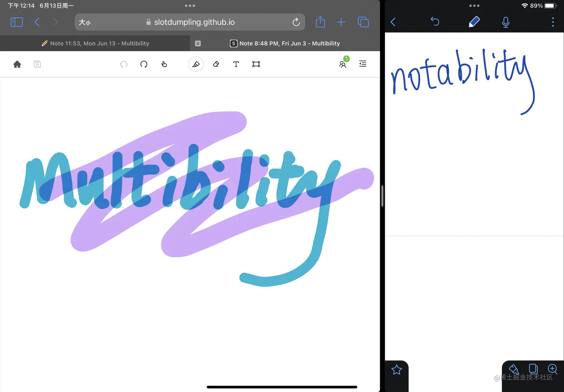Focus the slotdumpling.github.io address bar
Viewport: 564px width, 392px height.
(190, 22)
